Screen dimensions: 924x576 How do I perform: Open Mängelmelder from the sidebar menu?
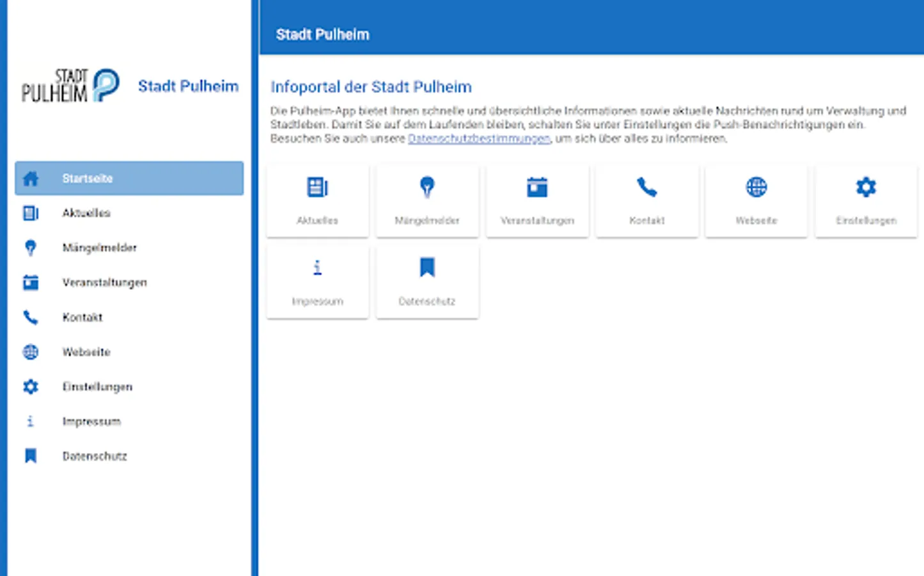[129, 248]
